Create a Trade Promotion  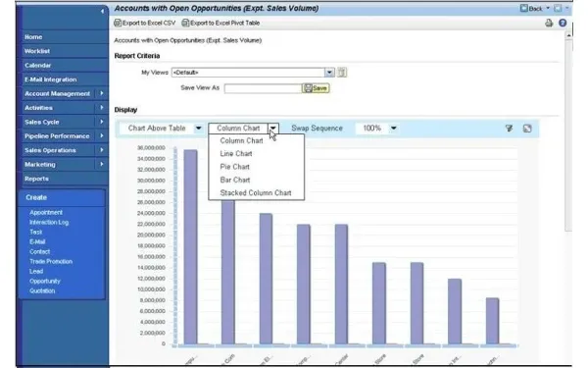(51, 261)
